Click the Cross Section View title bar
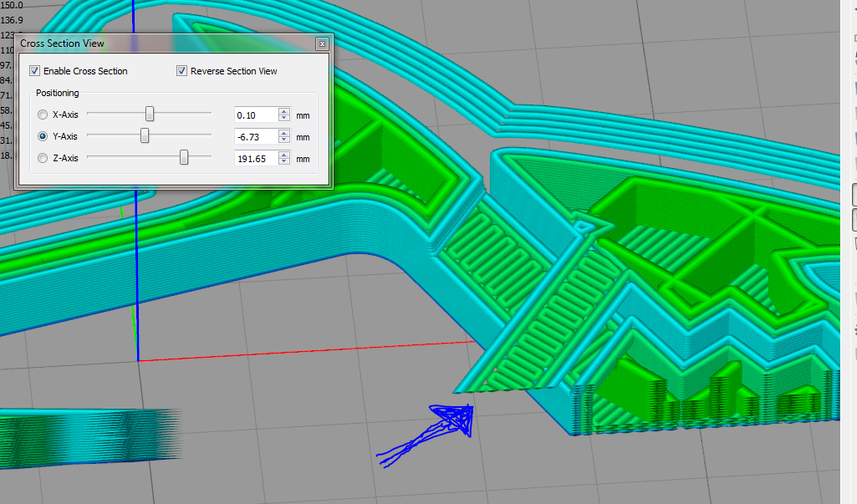 (x=174, y=43)
